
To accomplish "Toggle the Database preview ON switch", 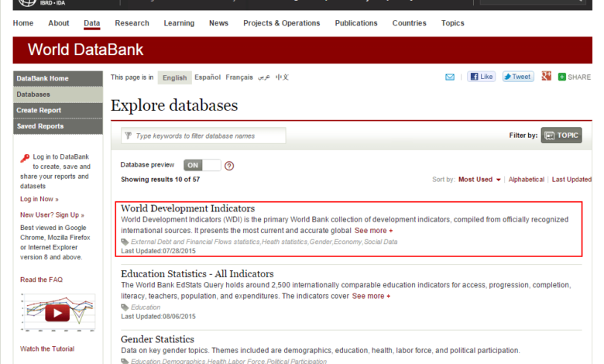I will [x=202, y=165].
